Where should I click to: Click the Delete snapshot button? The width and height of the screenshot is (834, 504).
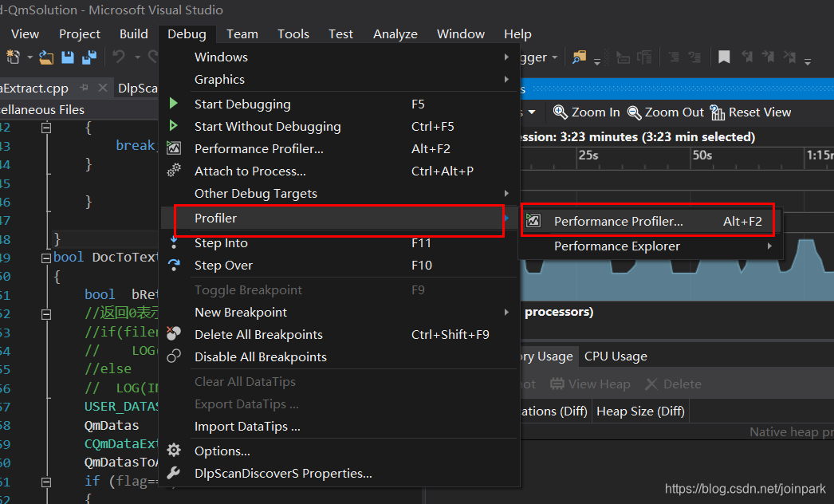tap(674, 384)
